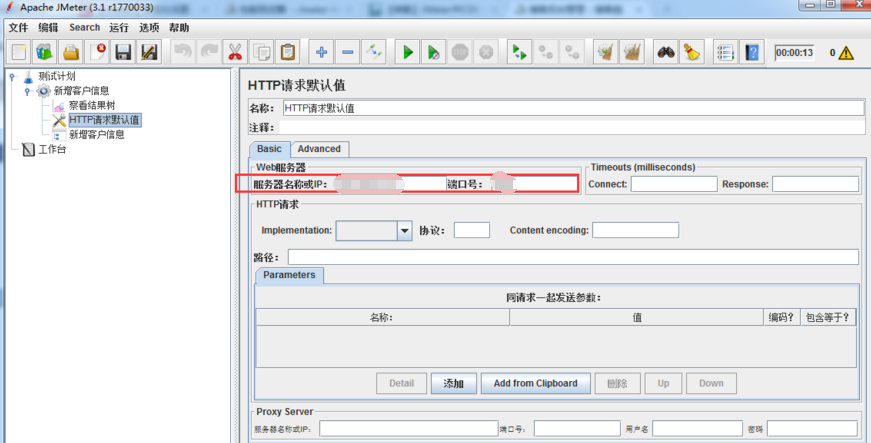Screen dimensions: 871x443
Task: Click the Reset Search broom icon
Action: pyautogui.click(x=691, y=53)
